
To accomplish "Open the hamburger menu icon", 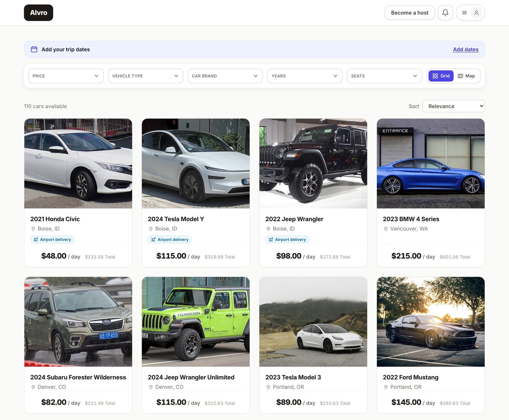I will pos(464,13).
